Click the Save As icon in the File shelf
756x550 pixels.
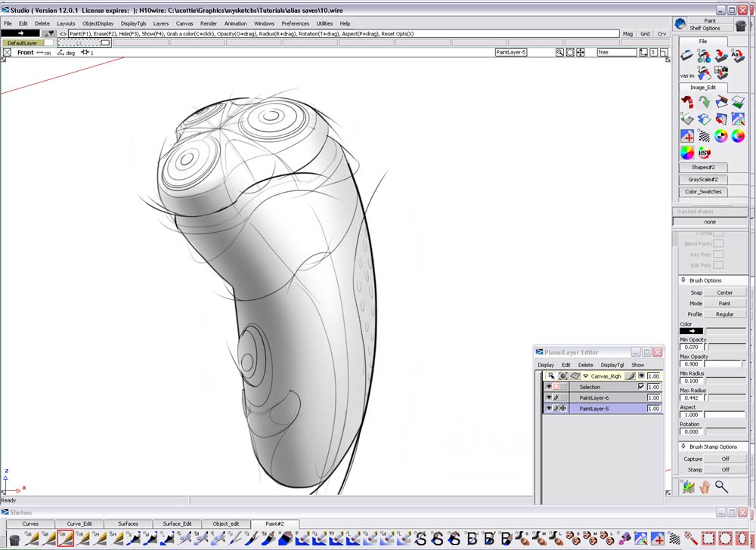coord(738,55)
